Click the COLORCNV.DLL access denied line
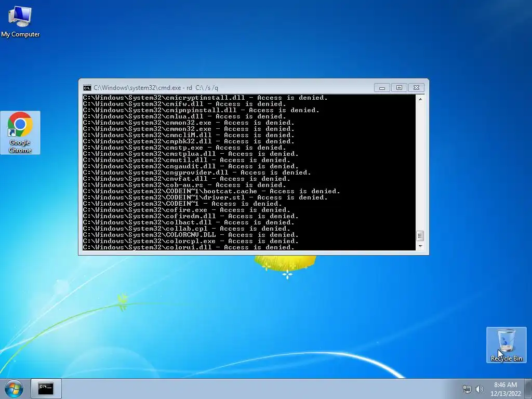Screen dimensions: 532x399 tap(191, 235)
